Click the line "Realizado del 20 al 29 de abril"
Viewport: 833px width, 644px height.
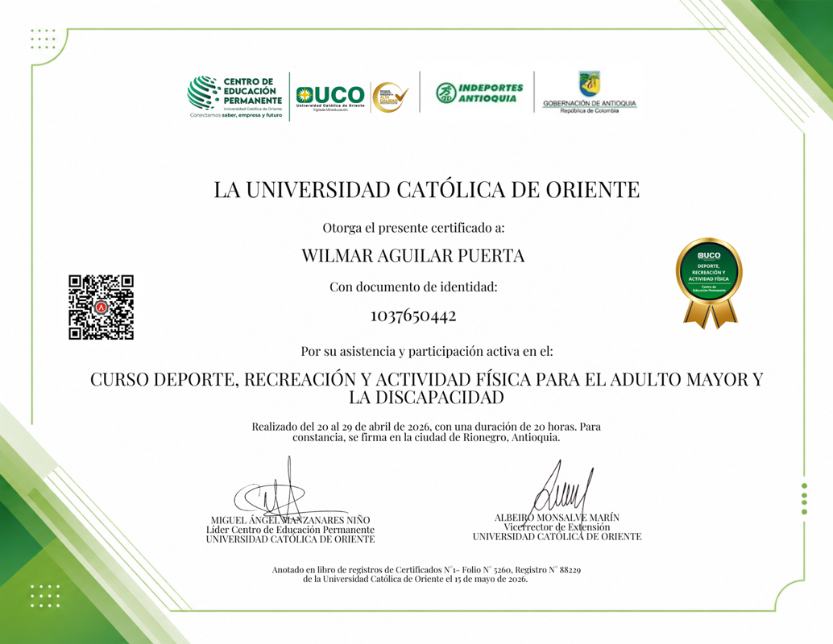tap(426, 427)
